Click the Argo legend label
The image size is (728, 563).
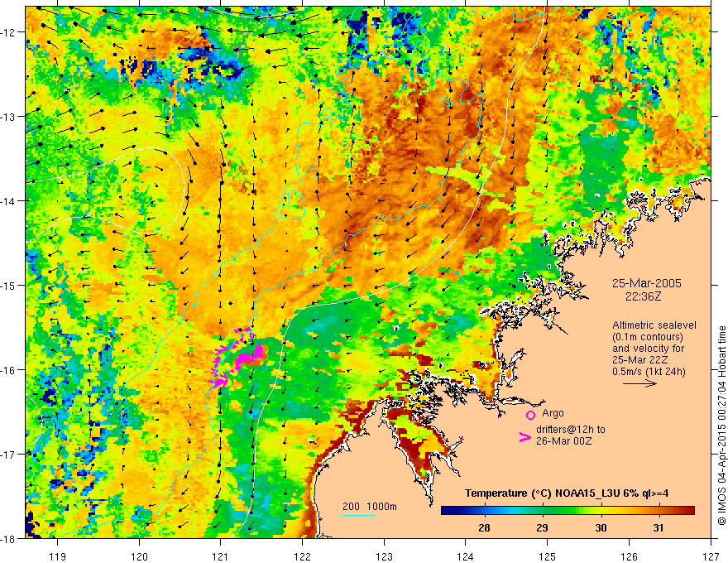553,413
